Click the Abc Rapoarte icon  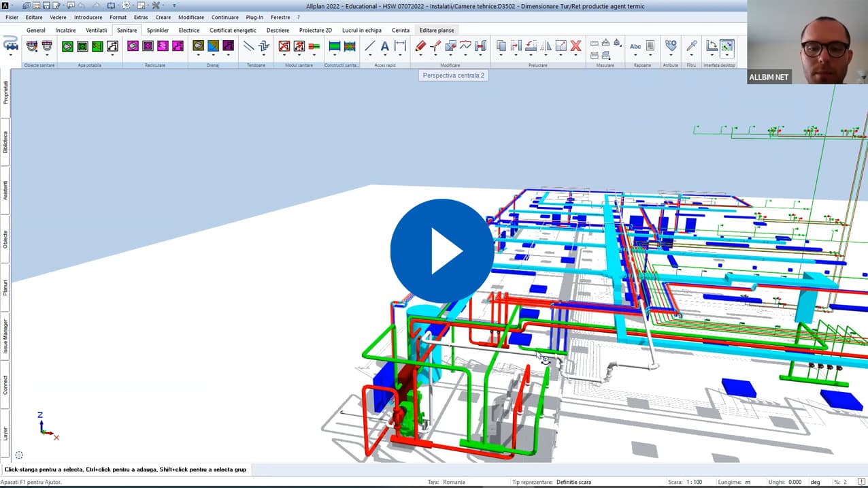[635, 46]
